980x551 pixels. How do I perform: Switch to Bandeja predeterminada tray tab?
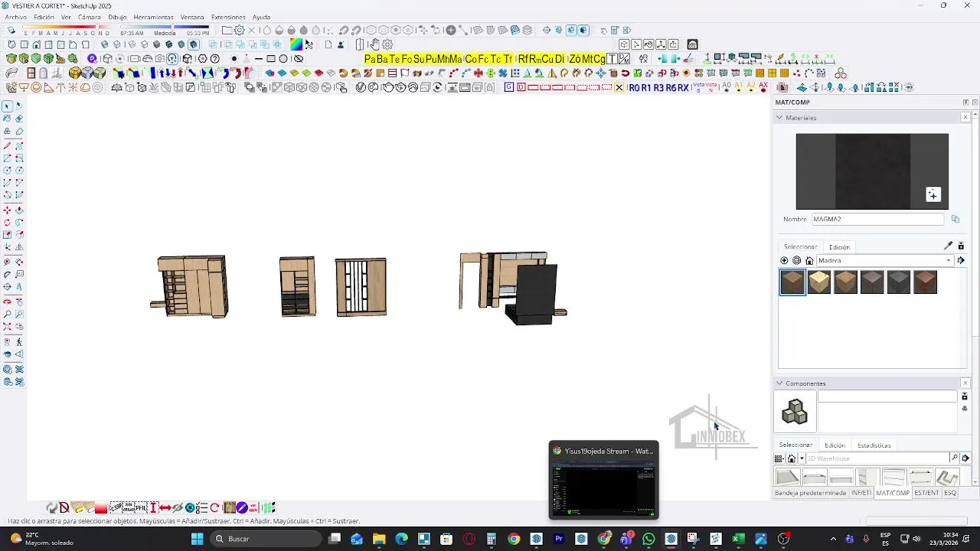click(x=810, y=493)
